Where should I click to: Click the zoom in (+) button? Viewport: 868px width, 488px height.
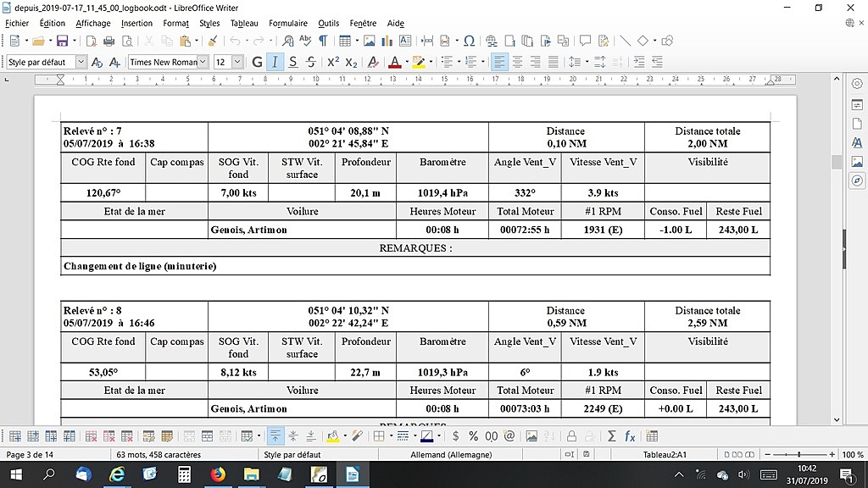pyautogui.click(x=832, y=455)
